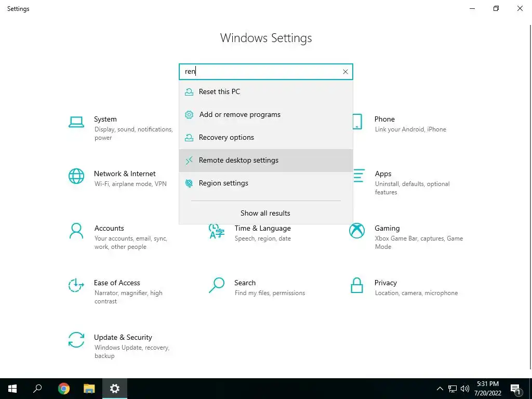Open the Accounts category title
Viewport: 532px width, 399px height.
pyautogui.click(x=109, y=229)
